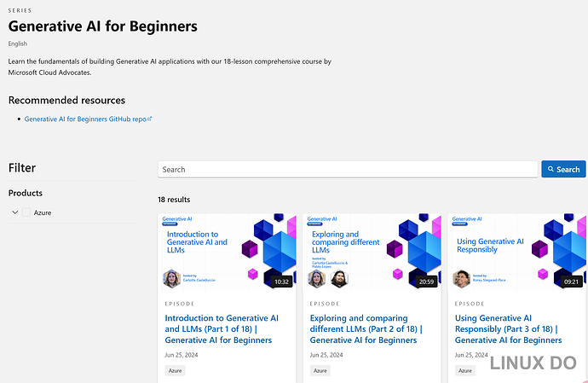Open Introduction to Generative AI Part 1 link
This screenshot has height=383, width=588.
[222, 329]
